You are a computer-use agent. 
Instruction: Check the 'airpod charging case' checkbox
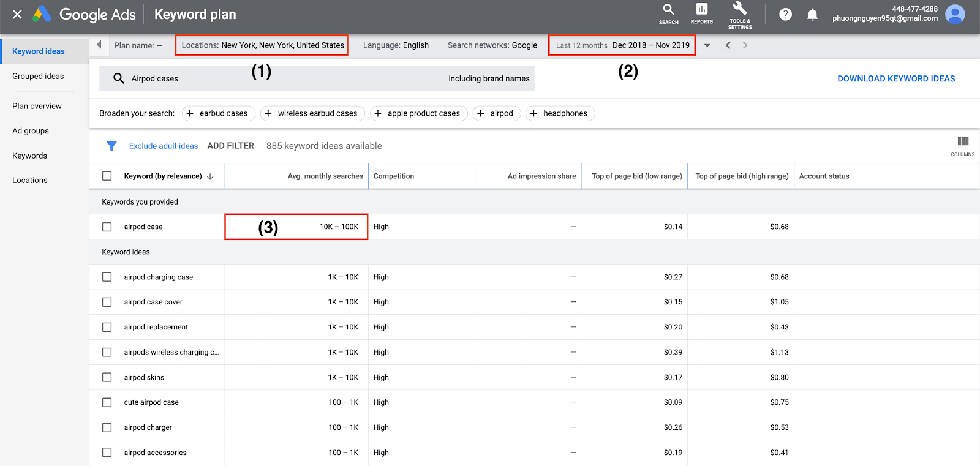(x=107, y=277)
